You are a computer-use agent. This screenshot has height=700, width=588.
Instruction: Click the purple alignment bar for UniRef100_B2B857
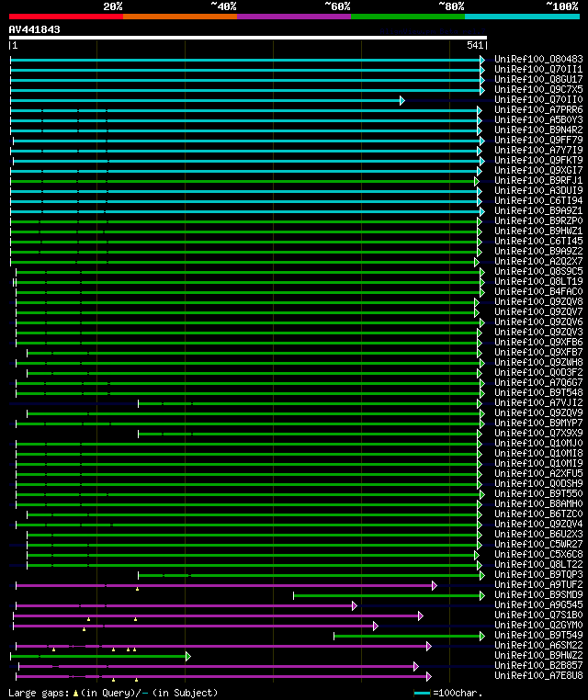pyautogui.click(x=219, y=666)
